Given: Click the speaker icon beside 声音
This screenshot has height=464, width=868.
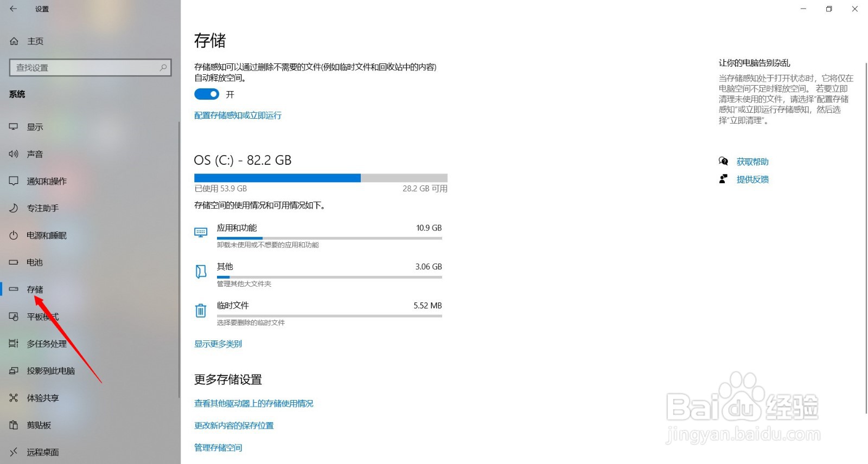Looking at the screenshot, I should click(x=14, y=154).
